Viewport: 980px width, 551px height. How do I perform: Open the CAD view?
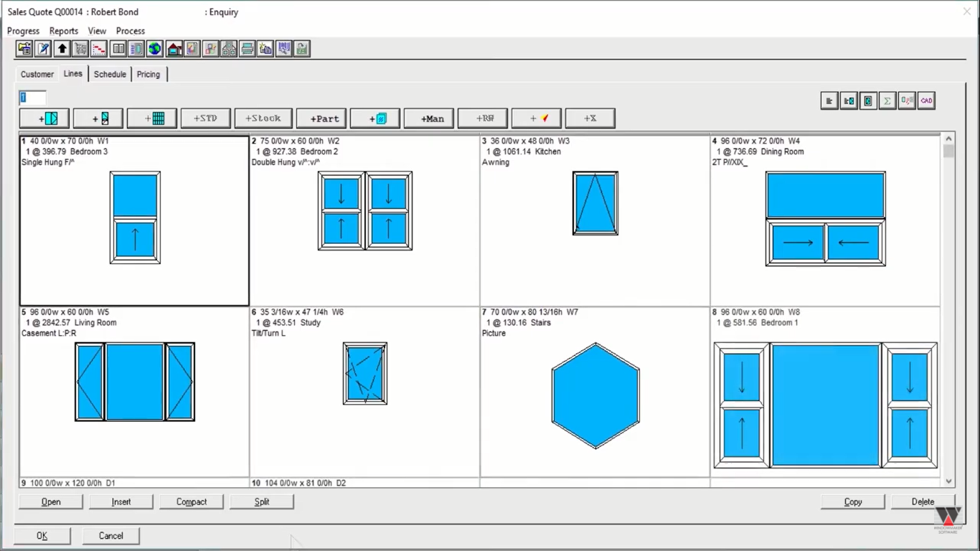coord(925,100)
